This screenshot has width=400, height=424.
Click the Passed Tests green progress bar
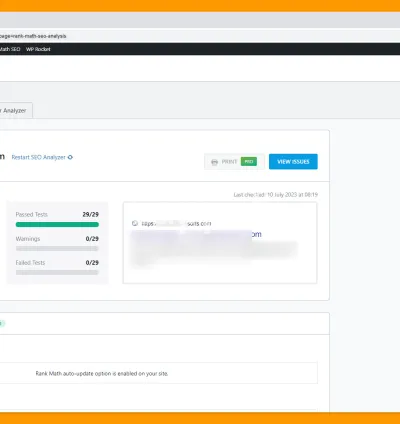coord(57,225)
